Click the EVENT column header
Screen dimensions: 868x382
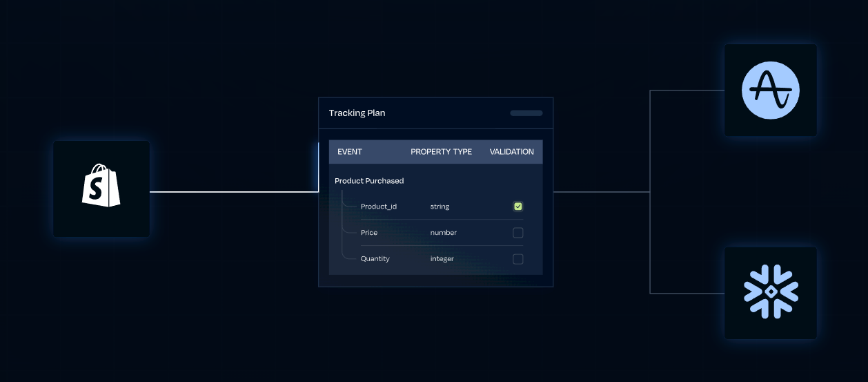point(350,152)
